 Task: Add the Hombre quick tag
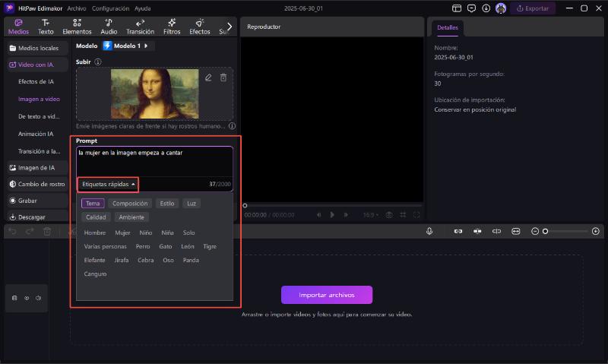[94, 233]
